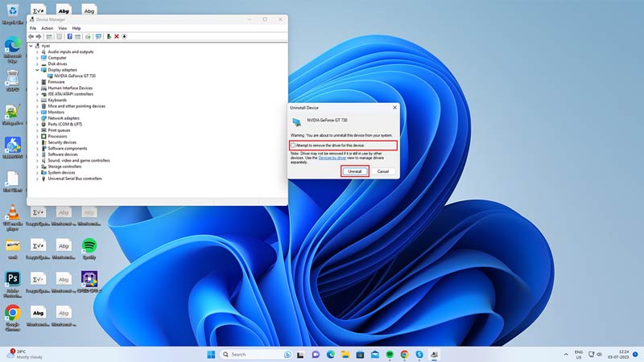Expand Audio inputs and outputs category

tap(37, 52)
